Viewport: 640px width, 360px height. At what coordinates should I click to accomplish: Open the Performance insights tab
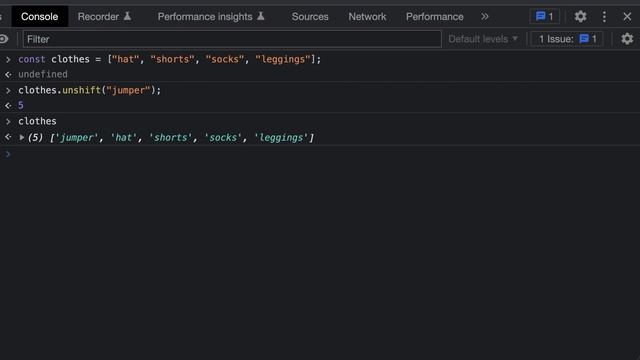[211, 16]
